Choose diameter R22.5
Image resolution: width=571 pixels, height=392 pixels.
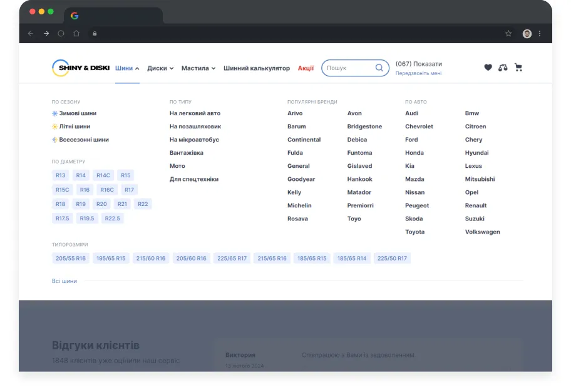(113, 218)
